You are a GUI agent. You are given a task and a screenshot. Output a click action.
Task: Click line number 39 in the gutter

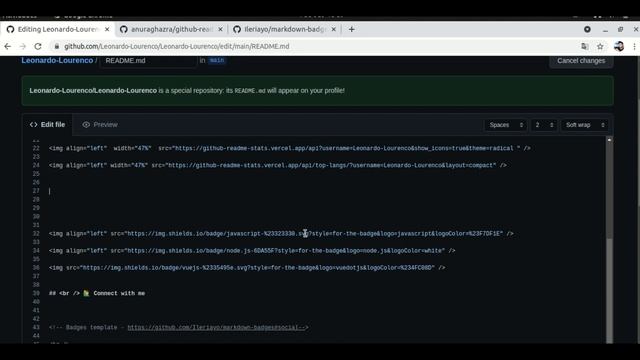[x=36, y=293]
